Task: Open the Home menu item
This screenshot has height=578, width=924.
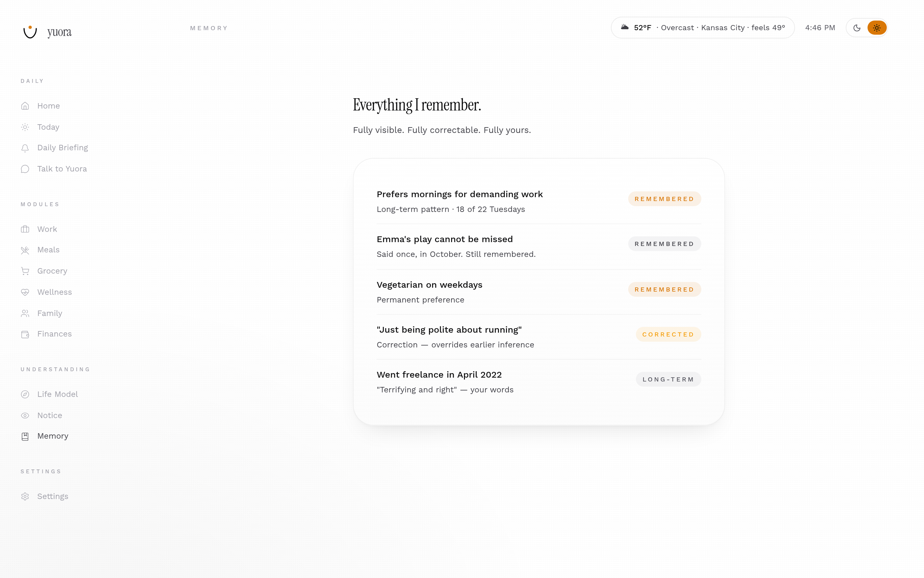Action: click(x=48, y=106)
